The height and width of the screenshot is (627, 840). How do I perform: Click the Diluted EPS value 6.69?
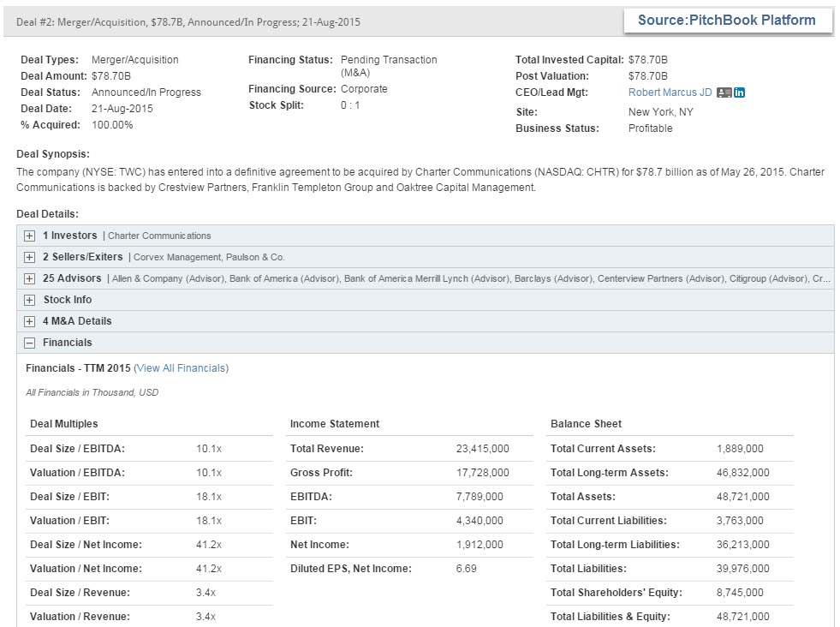pyautogui.click(x=466, y=569)
